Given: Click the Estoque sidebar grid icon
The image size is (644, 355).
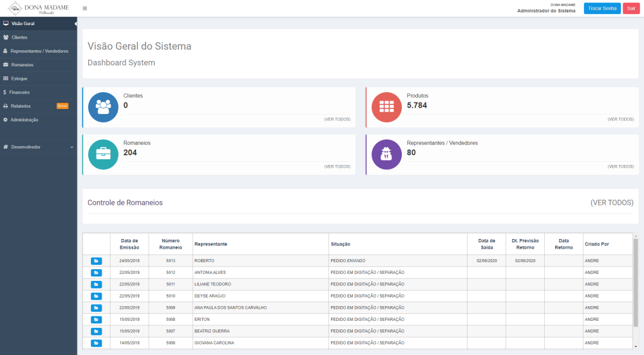Looking at the screenshot, I should tap(6, 79).
